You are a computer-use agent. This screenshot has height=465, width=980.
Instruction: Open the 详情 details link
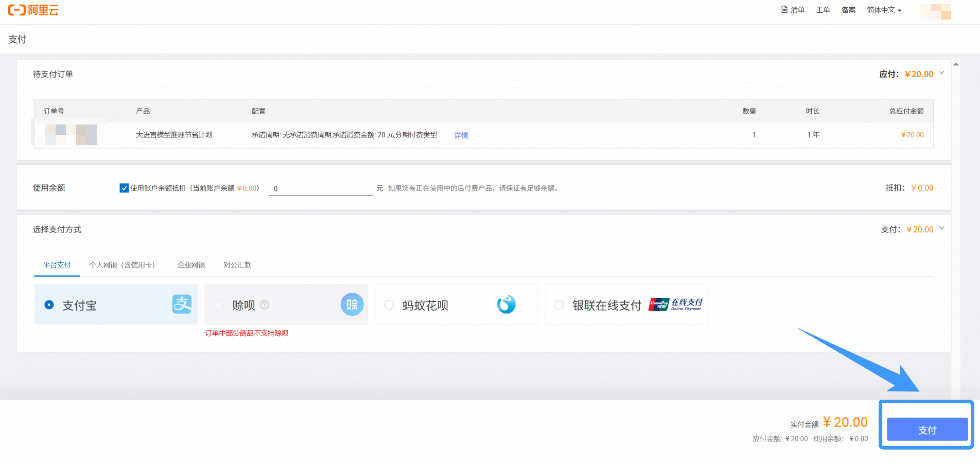(461, 135)
